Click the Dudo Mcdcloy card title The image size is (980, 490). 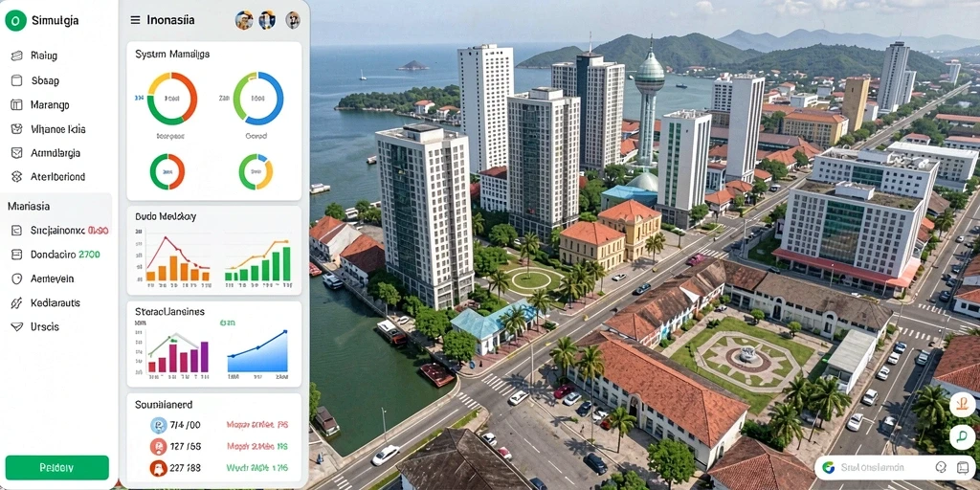(x=165, y=217)
